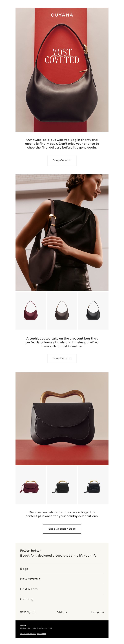Open the gold-handle occasion bag photo

pyautogui.click(x=62, y=418)
